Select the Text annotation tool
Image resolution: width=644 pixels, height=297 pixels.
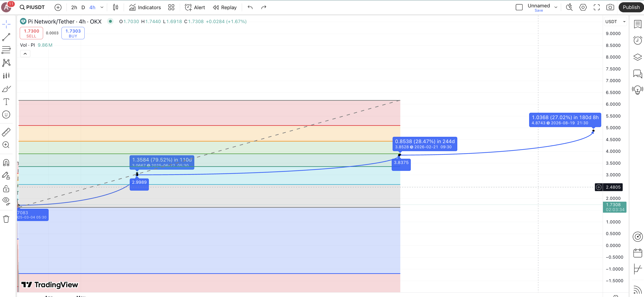(6, 102)
